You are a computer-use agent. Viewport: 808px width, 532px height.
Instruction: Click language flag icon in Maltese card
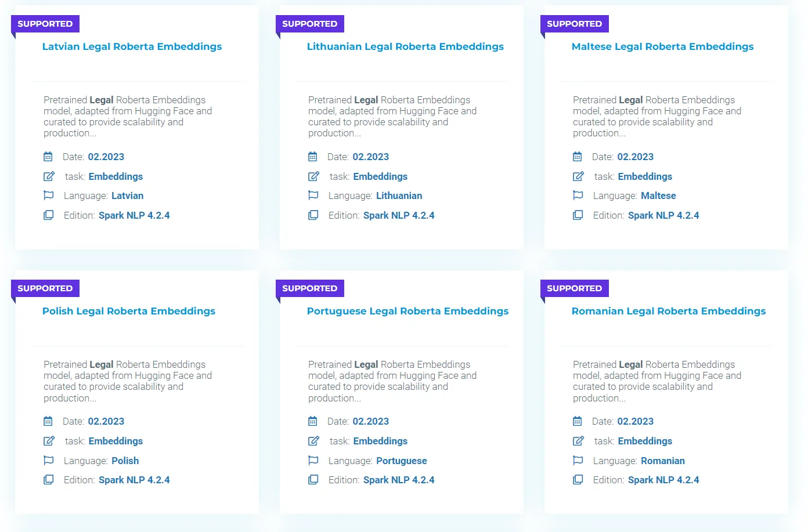[578, 196]
